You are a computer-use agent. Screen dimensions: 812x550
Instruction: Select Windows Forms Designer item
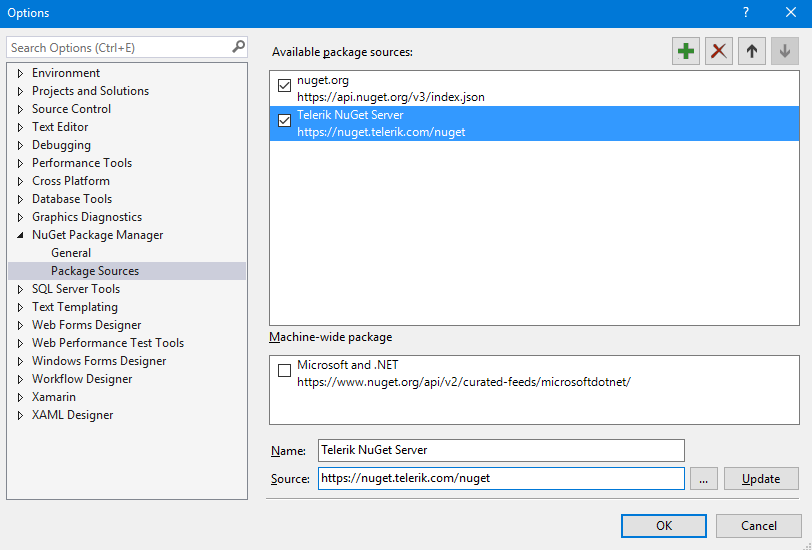coord(99,361)
